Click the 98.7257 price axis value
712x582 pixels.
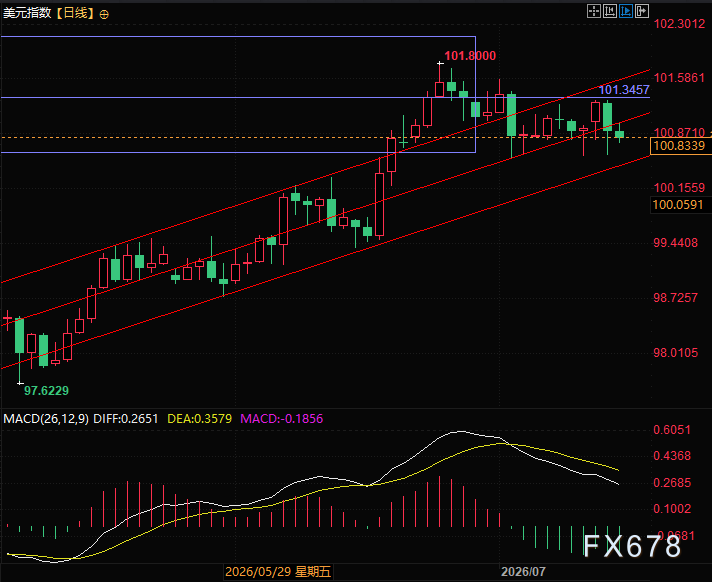[675, 298]
